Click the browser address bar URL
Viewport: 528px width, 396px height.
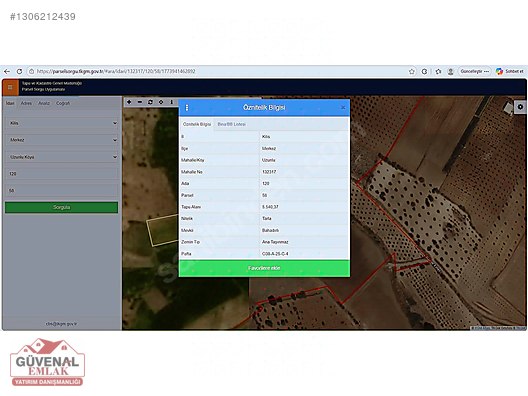[x=116, y=71]
